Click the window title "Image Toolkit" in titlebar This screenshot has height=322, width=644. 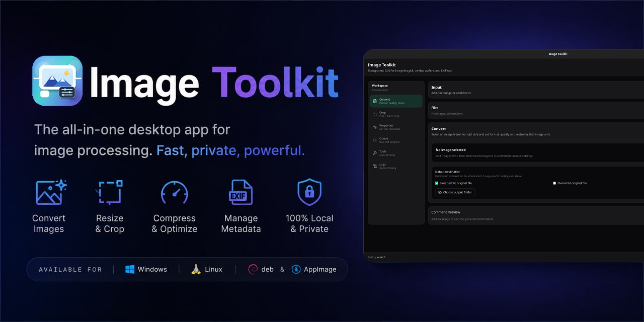click(x=558, y=54)
